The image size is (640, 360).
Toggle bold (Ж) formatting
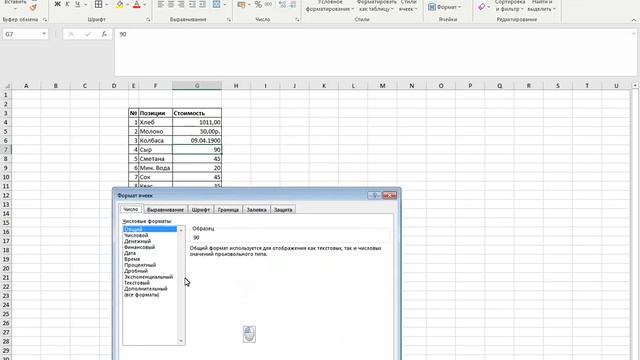[58, 4]
